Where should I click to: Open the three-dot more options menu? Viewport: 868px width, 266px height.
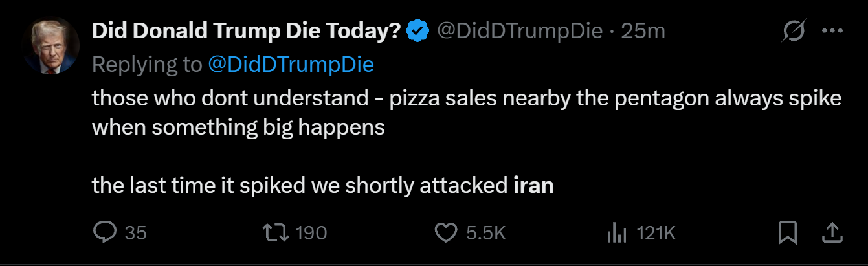click(832, 31)
